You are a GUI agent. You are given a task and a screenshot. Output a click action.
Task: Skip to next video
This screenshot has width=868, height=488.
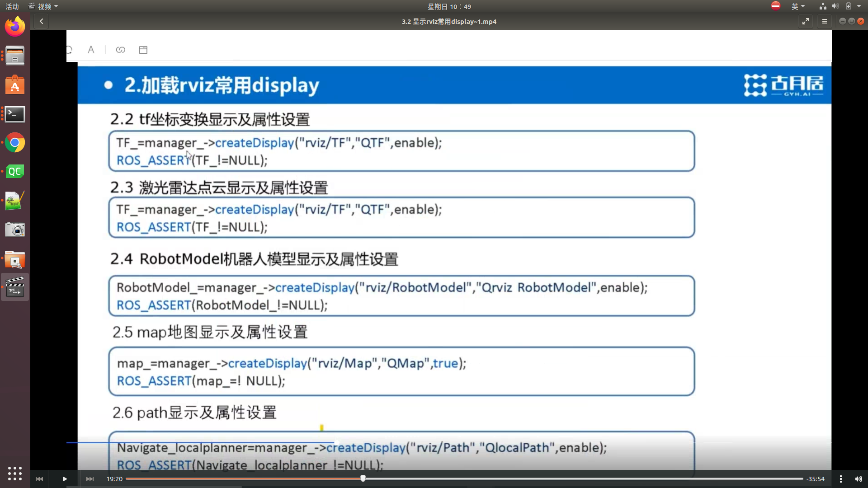click(90, 479)
